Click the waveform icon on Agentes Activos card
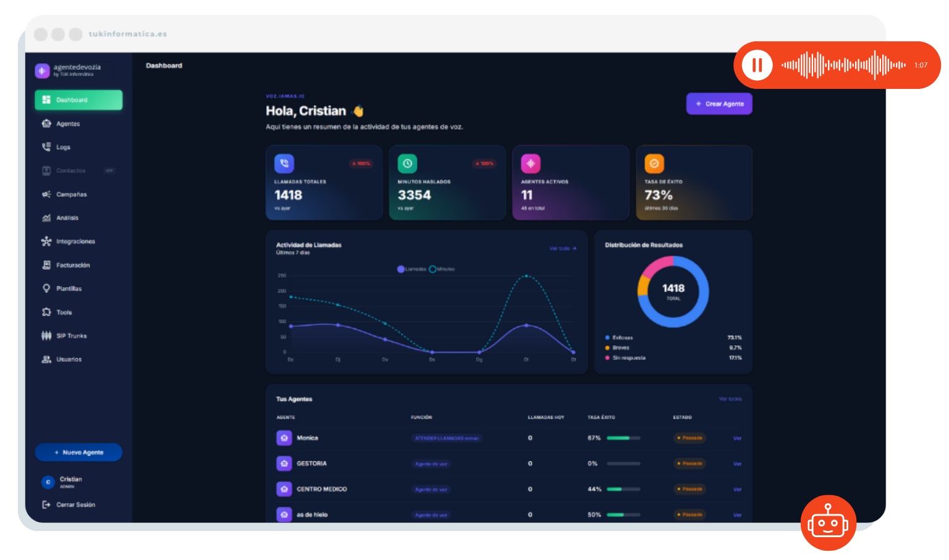949x560 pixels. pos(531,164)
